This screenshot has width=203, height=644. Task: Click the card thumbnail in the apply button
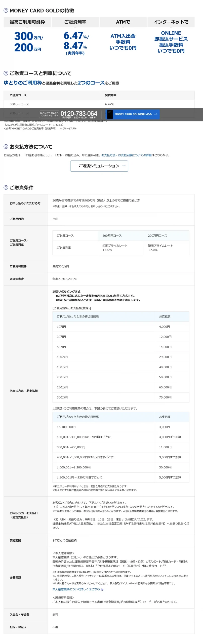[x=110, y=114]
